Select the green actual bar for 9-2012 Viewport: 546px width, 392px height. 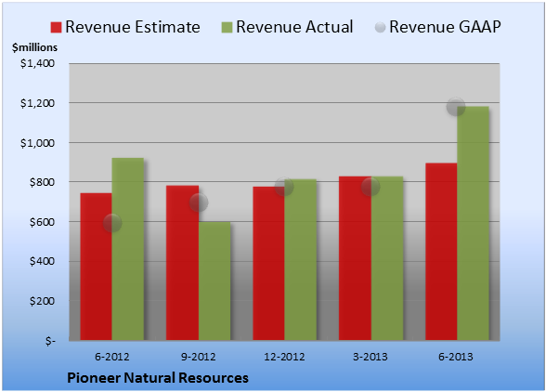click(214, 281)
